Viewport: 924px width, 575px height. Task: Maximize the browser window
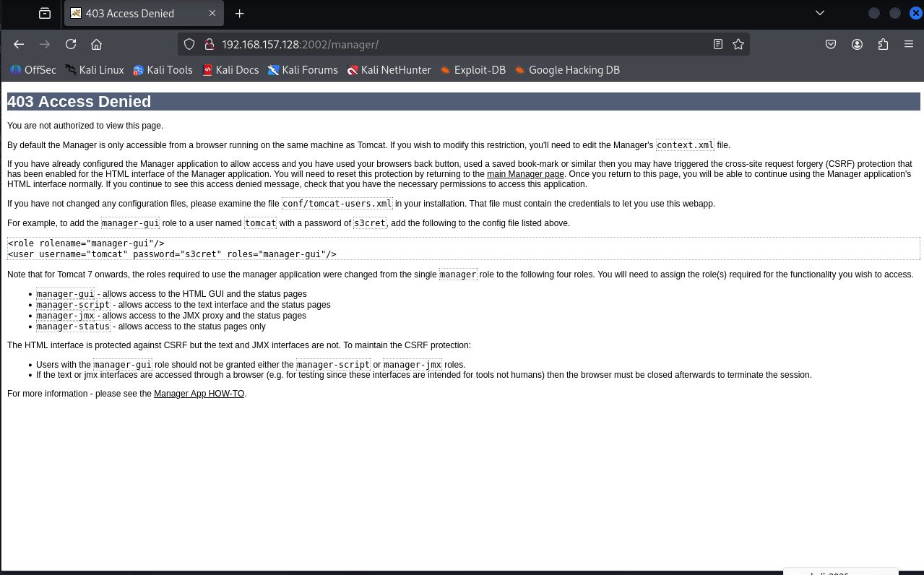(895, 13)
